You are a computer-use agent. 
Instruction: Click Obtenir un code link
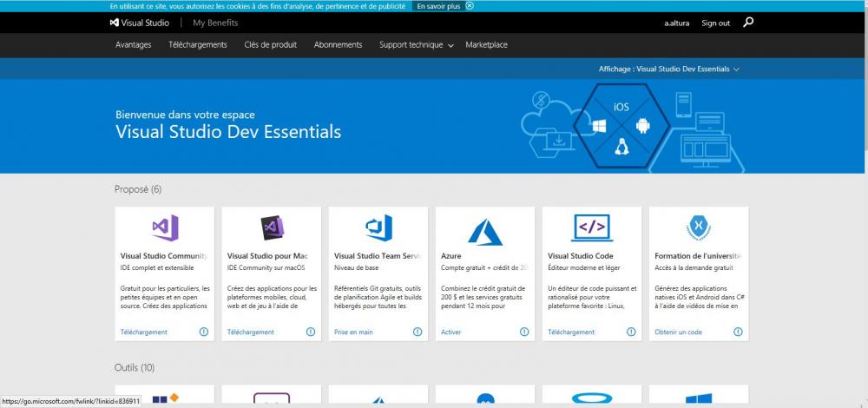pos(678,332)
